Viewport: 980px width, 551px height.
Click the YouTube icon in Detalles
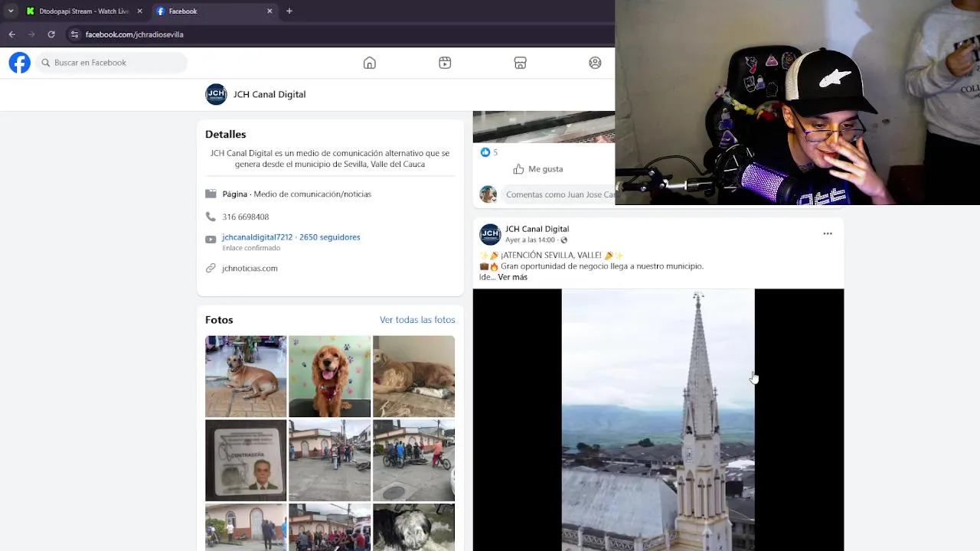click(x=211, y=240)
